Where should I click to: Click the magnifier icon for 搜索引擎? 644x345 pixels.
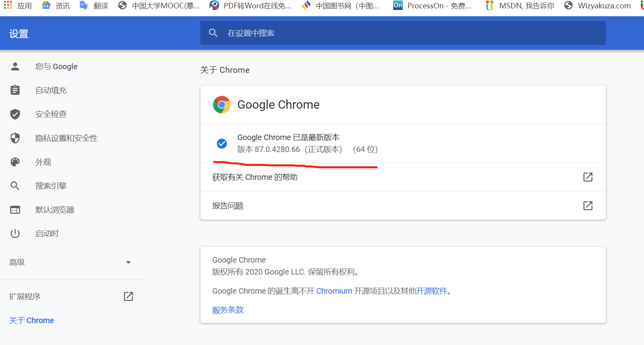[15, 186]
